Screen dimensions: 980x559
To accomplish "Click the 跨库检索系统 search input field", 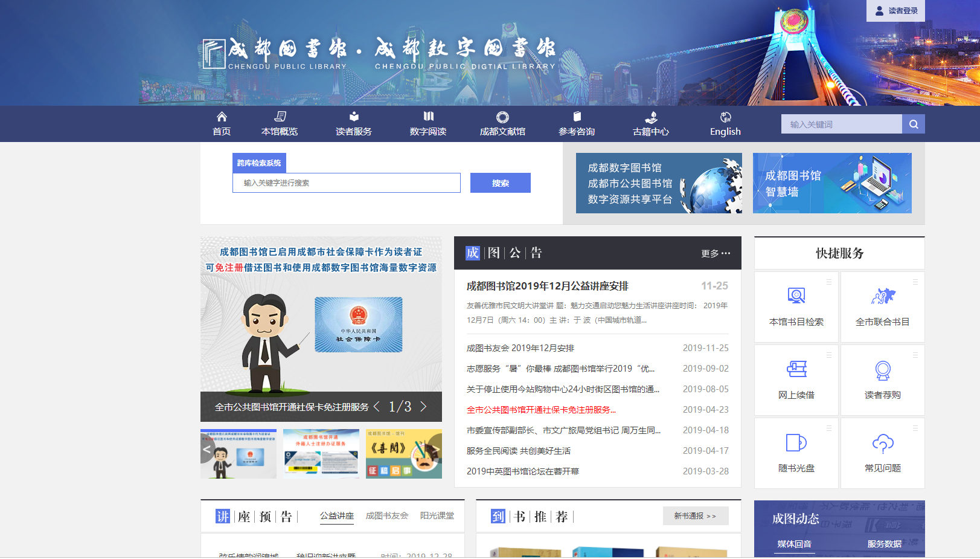I will pyautogui.click(x=346, y=183).
